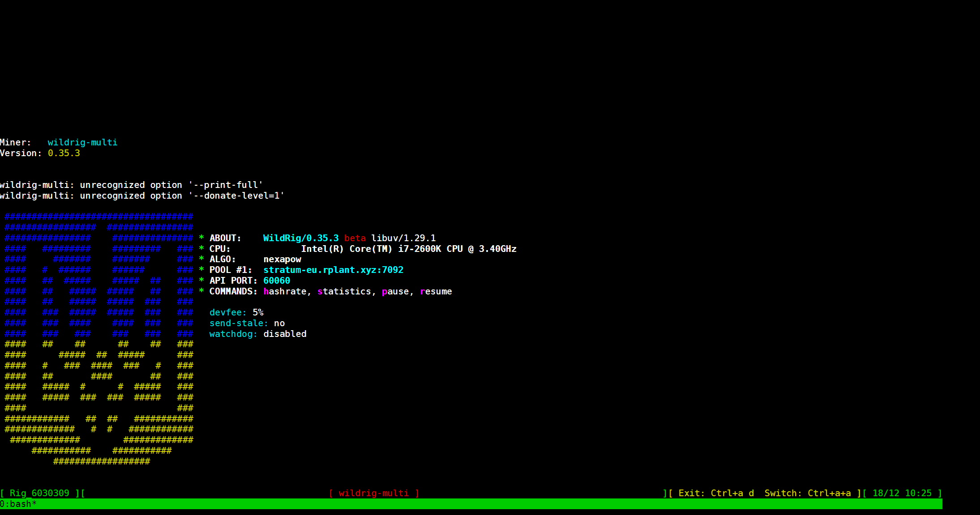Click the devfee 5% value
This screenshot has width=980, height=515.
point(258,312)
